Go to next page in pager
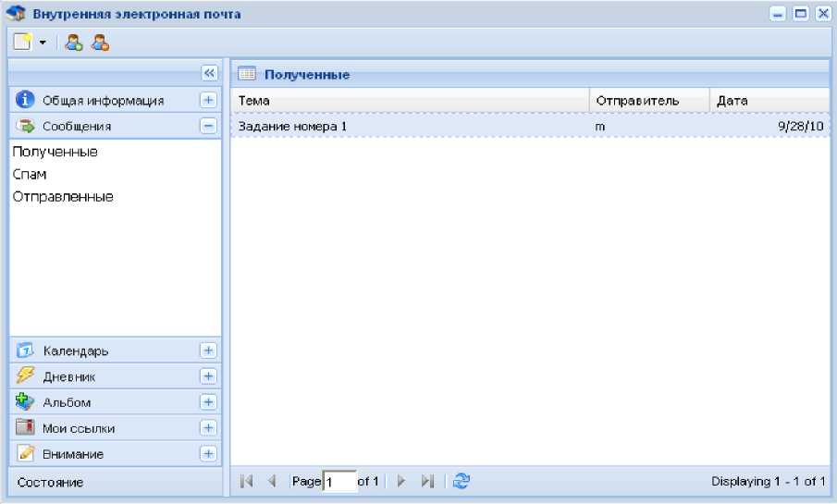Image resolution: width=837 pixels, height=504 pixels. tap(401, 481)
